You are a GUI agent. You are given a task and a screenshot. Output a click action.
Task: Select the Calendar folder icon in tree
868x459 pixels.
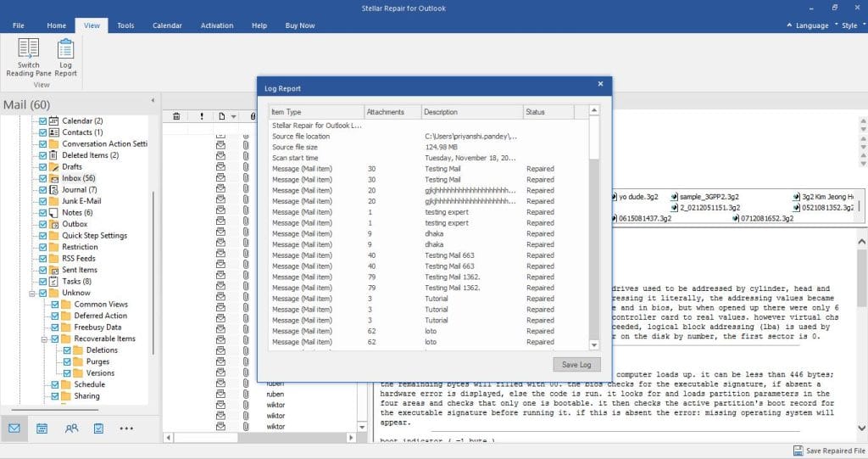point(53,120)
